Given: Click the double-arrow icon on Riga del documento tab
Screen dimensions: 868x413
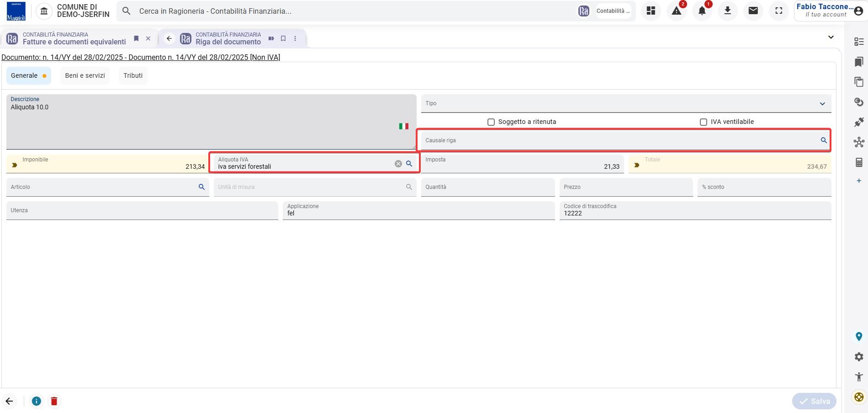Looking at the screenshot, I should coord(271,38).
